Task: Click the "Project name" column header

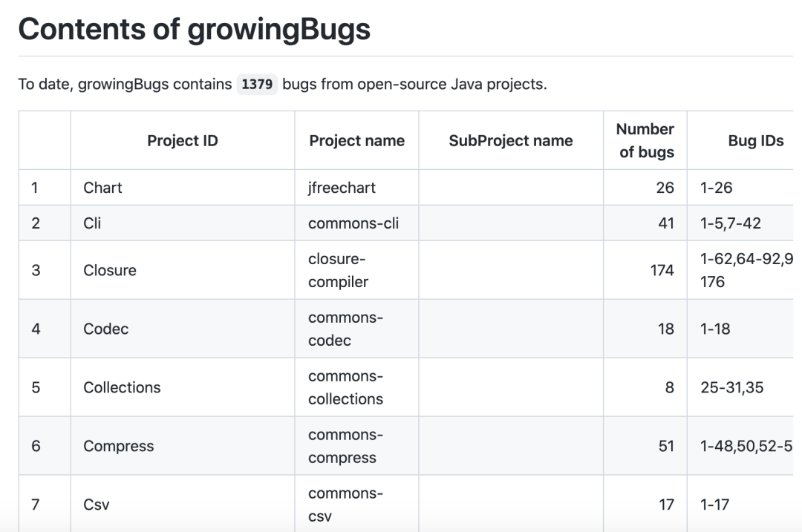Action: click(x=356, y=141)
